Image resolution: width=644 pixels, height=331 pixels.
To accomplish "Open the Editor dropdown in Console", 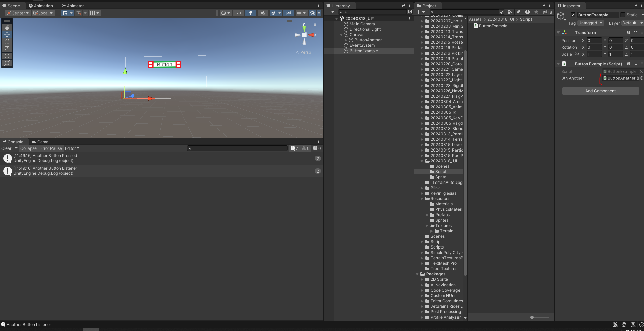I will tap(72, 148).
